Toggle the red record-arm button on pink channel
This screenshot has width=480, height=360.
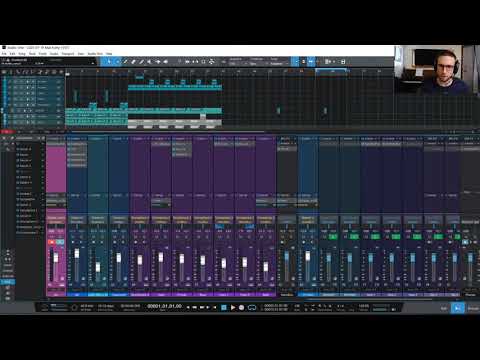pyautogui.click(x=52, y=242)
